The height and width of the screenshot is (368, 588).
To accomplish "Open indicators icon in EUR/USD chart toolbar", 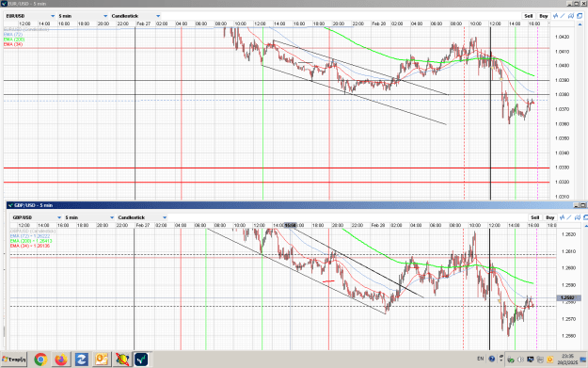I will click(555, 16).
